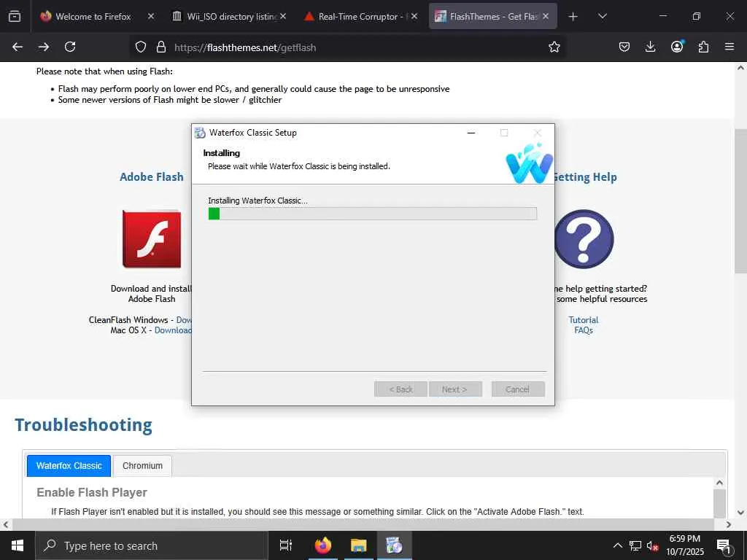Open the muted volume tray icon

coord(653,545)
